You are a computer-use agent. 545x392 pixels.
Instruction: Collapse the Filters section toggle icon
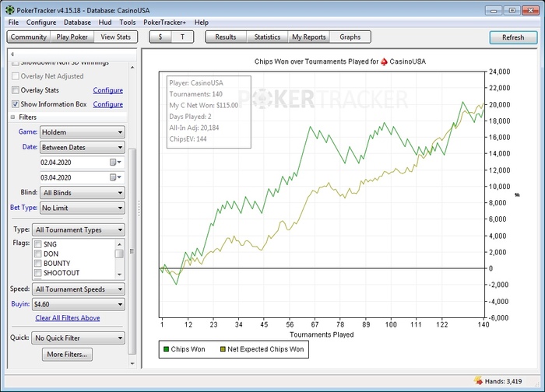pos(12,117)
